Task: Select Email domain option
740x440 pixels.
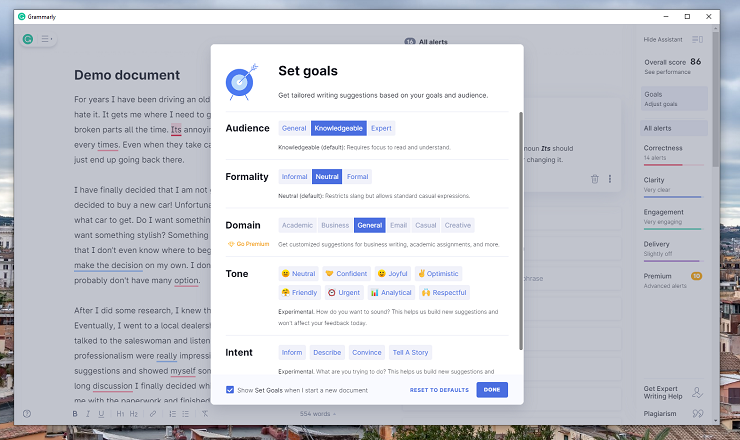Action: pos(398,225)
